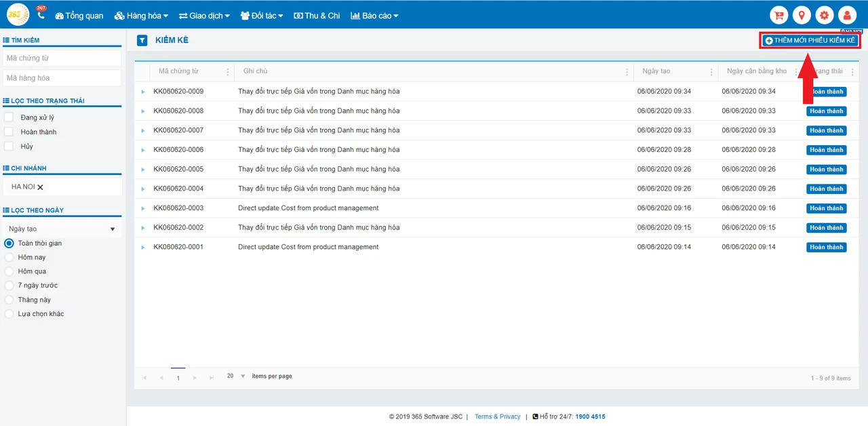This screenshot has height=426, width=868.
Task: Open Ngày cân bằng kho column menu
Action: (x=796, y=71)
